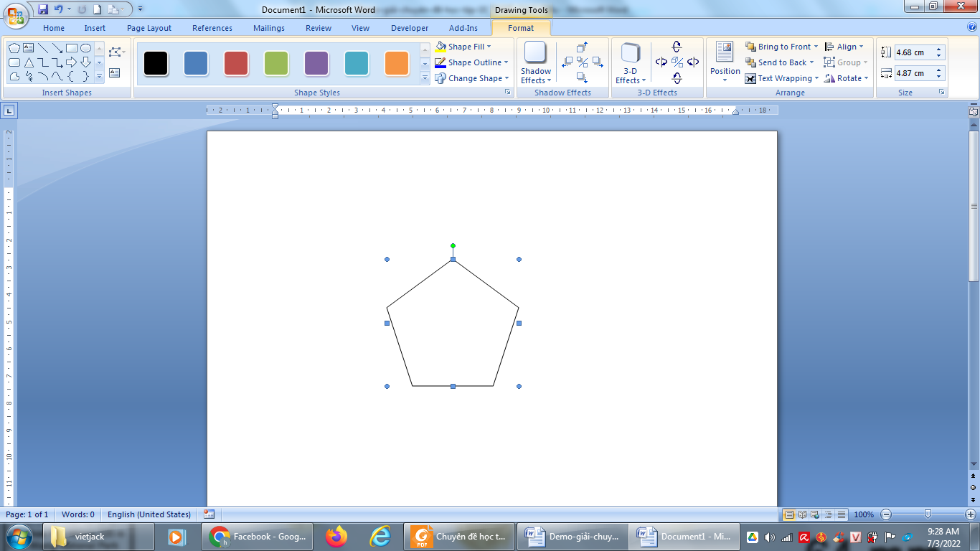Click the New document icon in Quick Access Toolbar
The height and width of the screenshot is (551, 980).
97,9
